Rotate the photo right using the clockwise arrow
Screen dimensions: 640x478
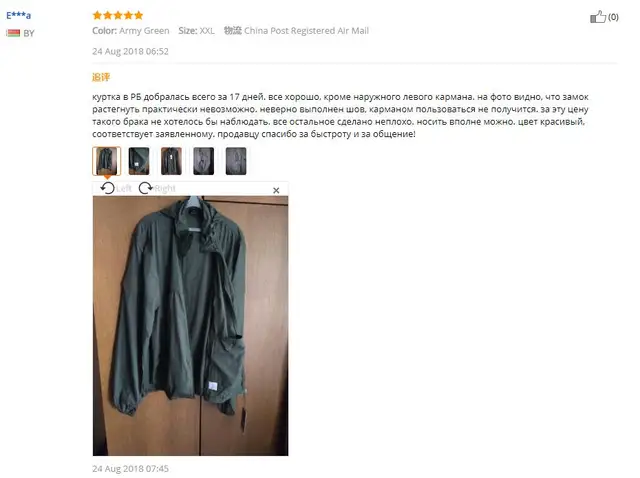(x=146, y=188)
